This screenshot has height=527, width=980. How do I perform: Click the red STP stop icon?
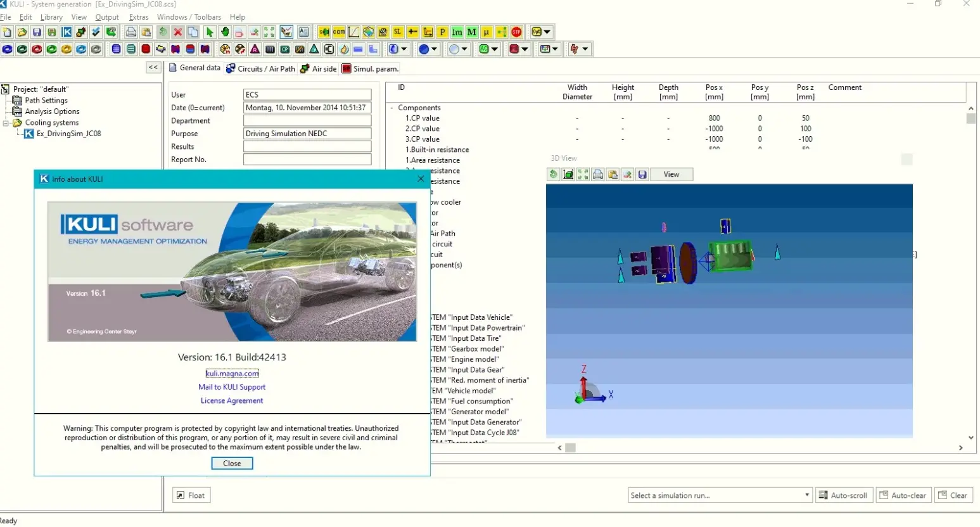516,32
